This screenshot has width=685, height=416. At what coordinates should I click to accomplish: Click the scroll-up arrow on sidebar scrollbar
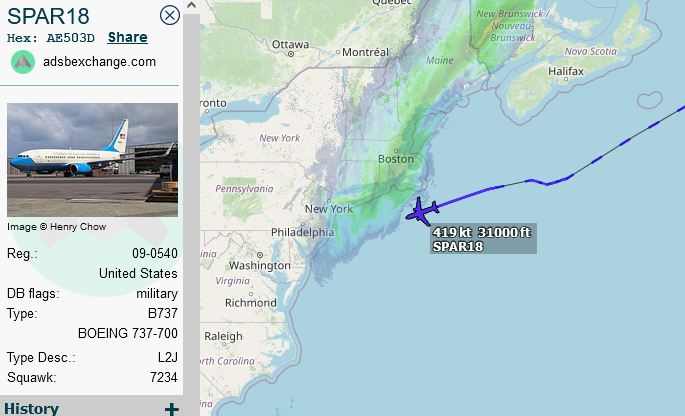pyautogui.click(x=191, y=5)
